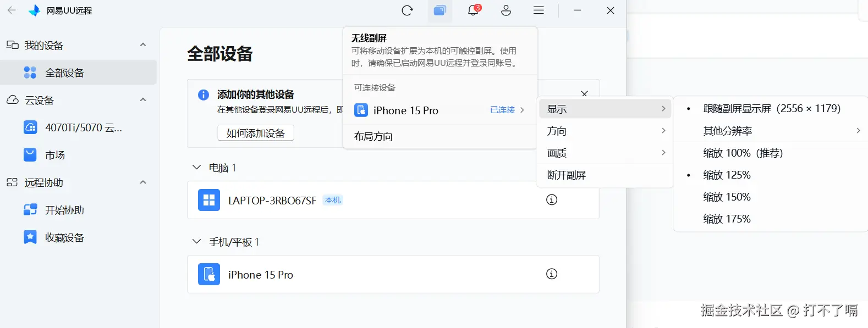
Task: Open the 画质 submenu
Action: 605,153
